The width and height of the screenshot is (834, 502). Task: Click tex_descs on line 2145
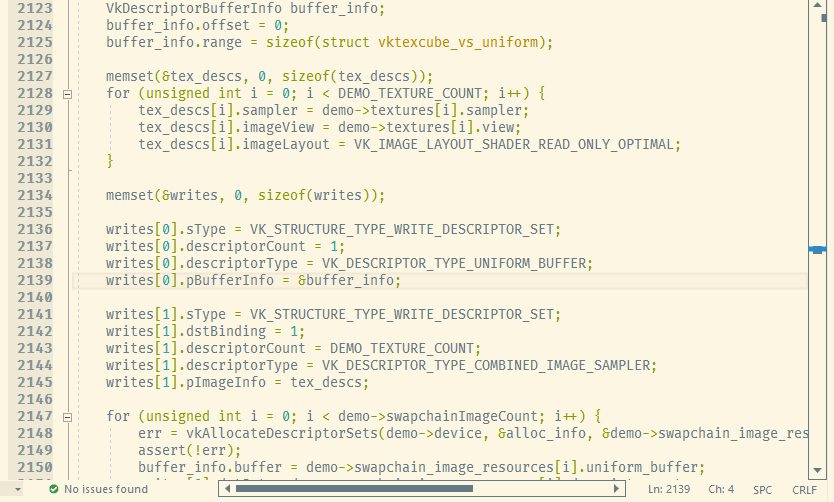[326, 383]
